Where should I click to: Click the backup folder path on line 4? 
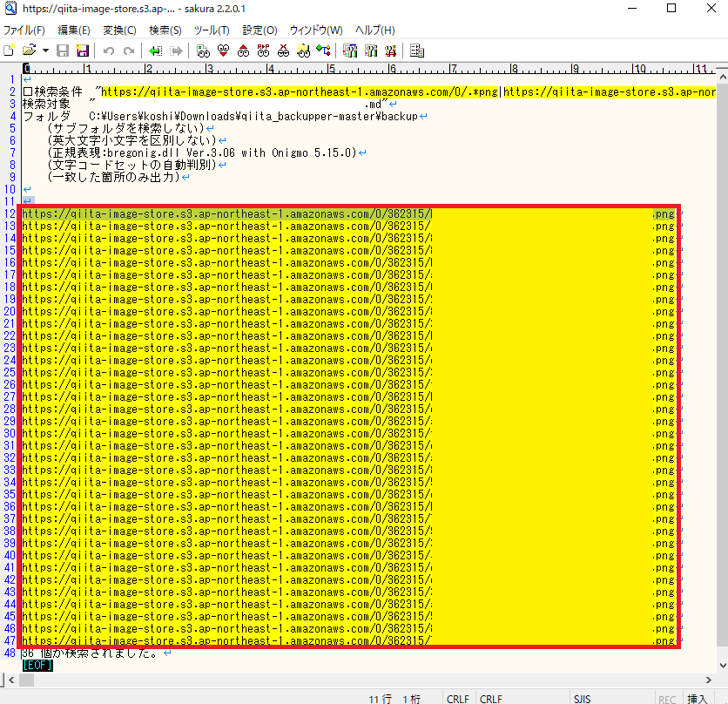click(x=253, y=116)
